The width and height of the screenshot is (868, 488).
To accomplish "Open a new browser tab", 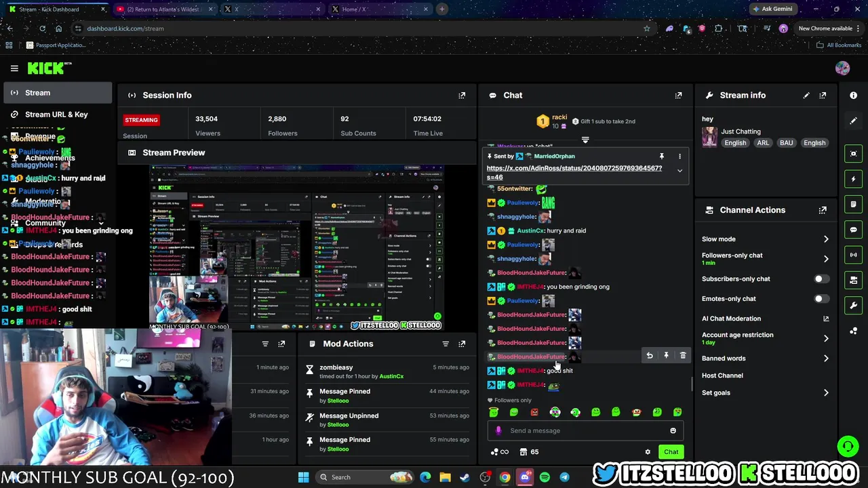I will click(x=441, y=9).
